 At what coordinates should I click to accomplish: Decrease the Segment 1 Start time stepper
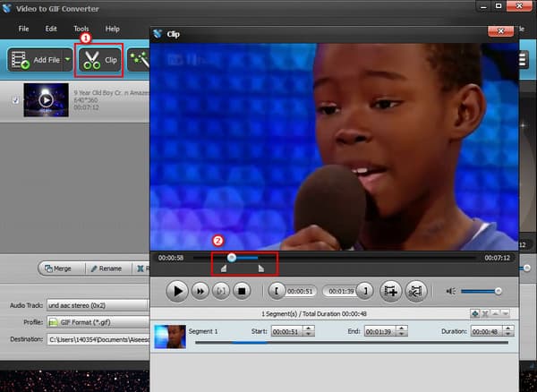(309, 334)
